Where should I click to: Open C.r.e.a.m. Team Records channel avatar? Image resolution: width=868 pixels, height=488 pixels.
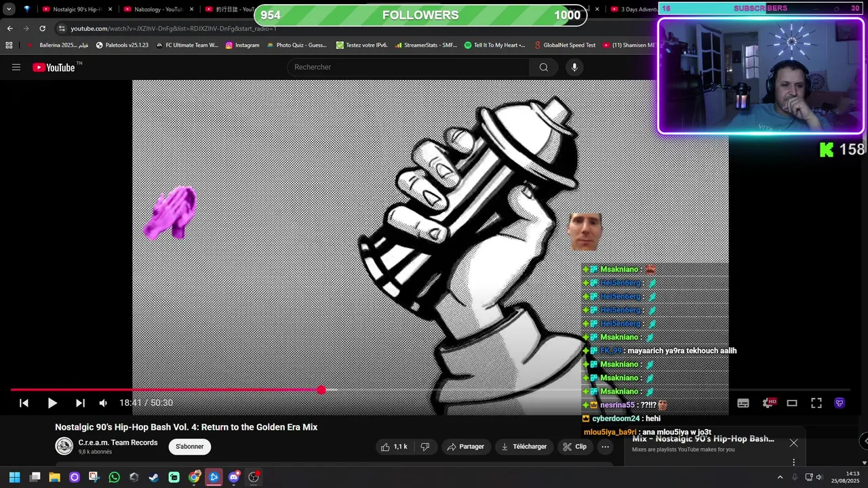(x=64, y=446)
